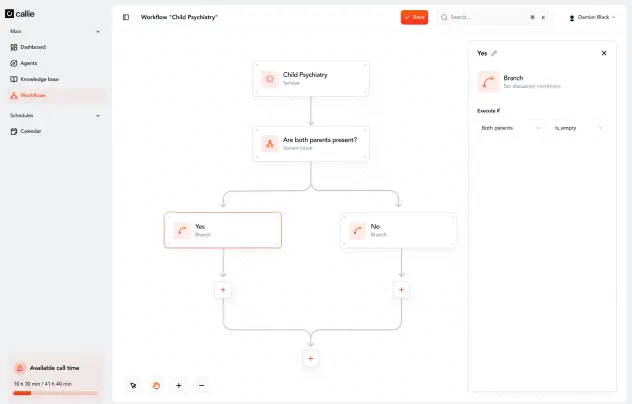The image size is (632, 404).
Task: Collapse the Main section
Action: 98,31
